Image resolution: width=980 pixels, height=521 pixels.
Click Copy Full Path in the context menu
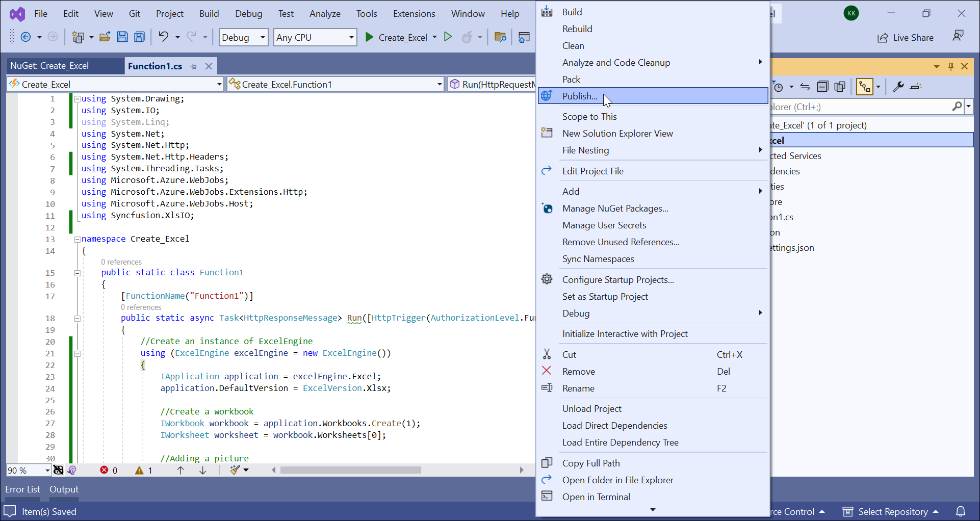click(x=653, y=463)
